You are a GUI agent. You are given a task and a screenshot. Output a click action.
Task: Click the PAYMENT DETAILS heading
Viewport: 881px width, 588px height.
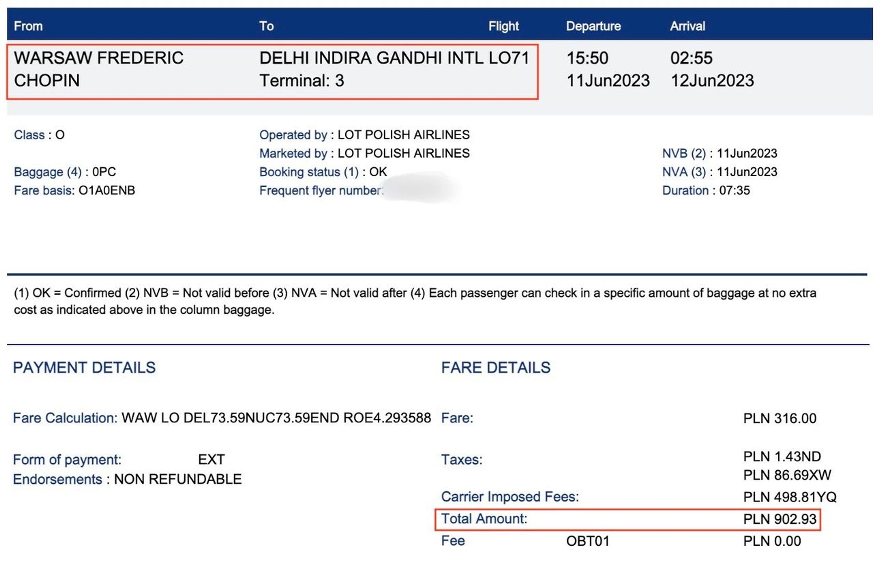[84, 367]
